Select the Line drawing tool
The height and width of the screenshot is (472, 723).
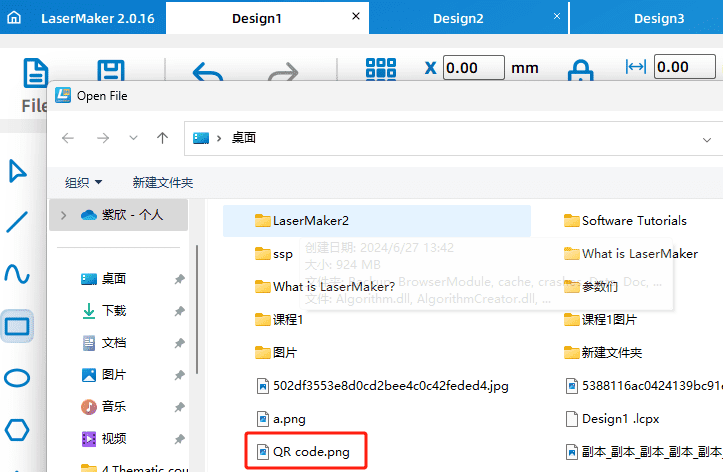[17, 222]
